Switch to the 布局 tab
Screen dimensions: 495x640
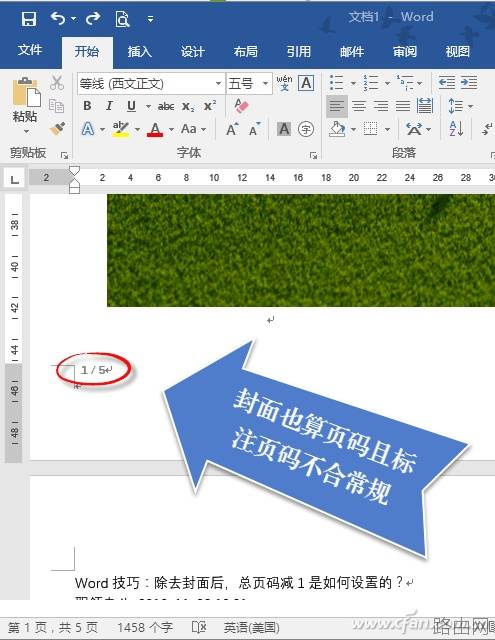point(245,51)
